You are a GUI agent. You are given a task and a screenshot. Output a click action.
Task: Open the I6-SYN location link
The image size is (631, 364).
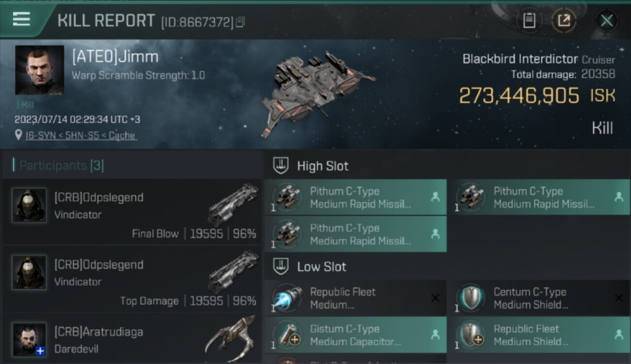81,135
